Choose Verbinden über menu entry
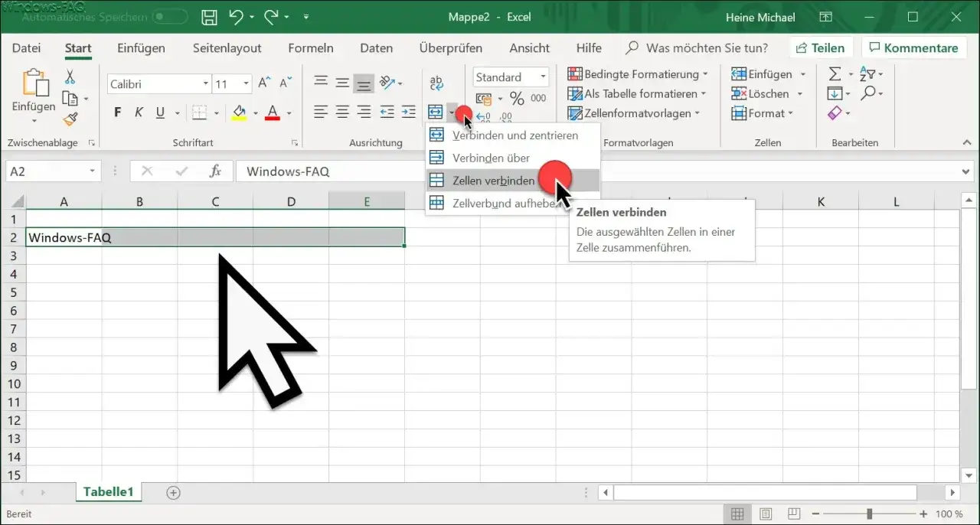The width and height of the screenshot is (980, 525). (x=513, y=158)
